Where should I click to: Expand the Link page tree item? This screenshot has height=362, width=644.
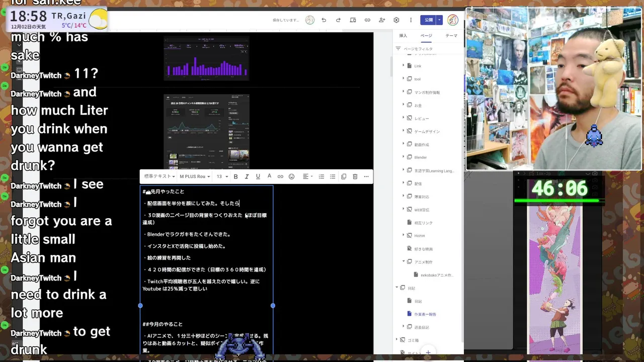pyautogui.click(x=403, y=66)
